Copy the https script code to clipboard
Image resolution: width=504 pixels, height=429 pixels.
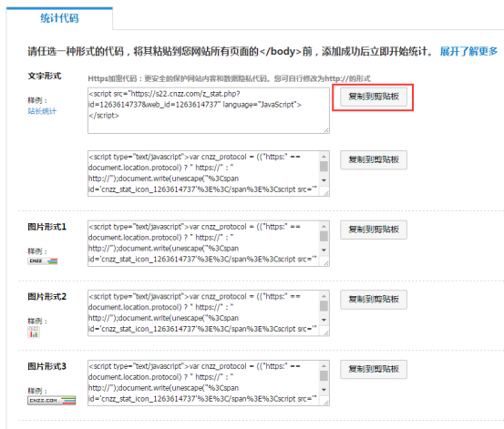pos(374,97)
